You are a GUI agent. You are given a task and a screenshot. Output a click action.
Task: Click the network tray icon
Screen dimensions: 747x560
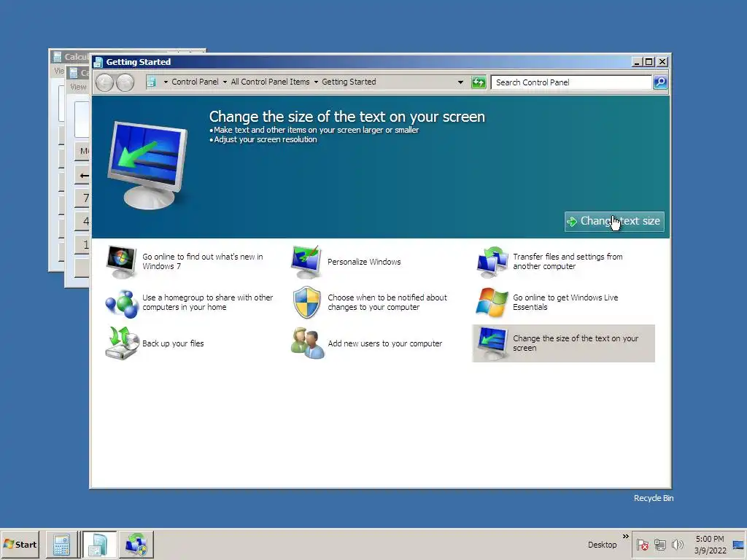[659, 545]
